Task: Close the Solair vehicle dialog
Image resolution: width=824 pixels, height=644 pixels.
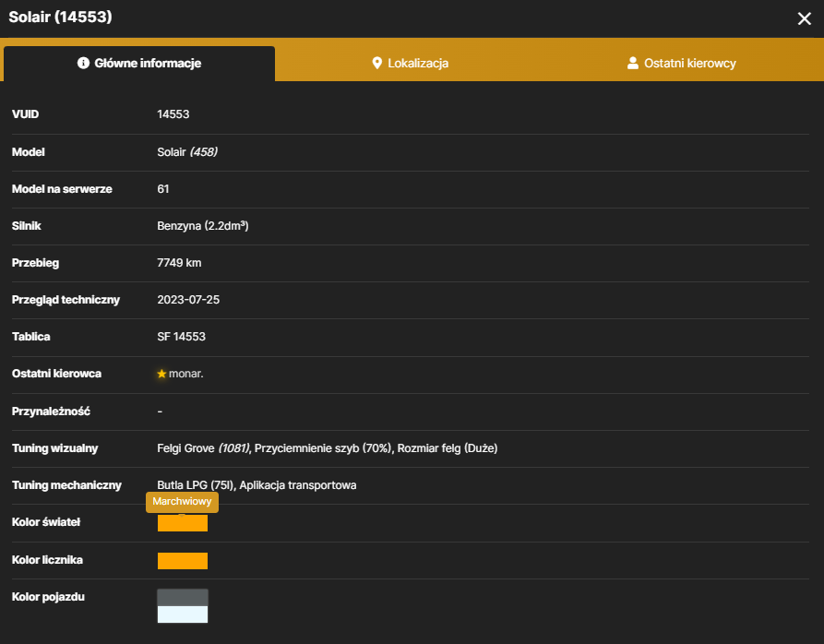Action: pos(804,18)
